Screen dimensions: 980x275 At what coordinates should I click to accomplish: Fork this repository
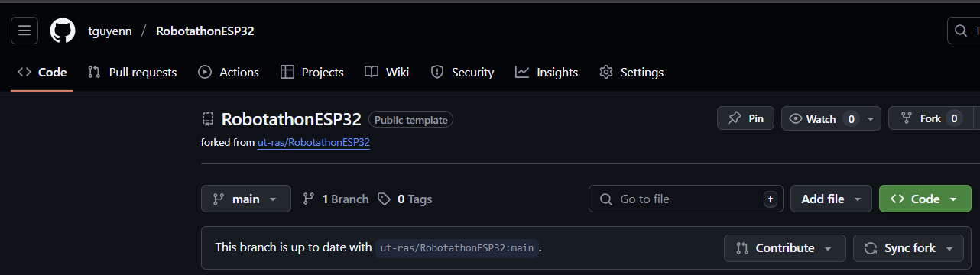click(x=930, y=118)
